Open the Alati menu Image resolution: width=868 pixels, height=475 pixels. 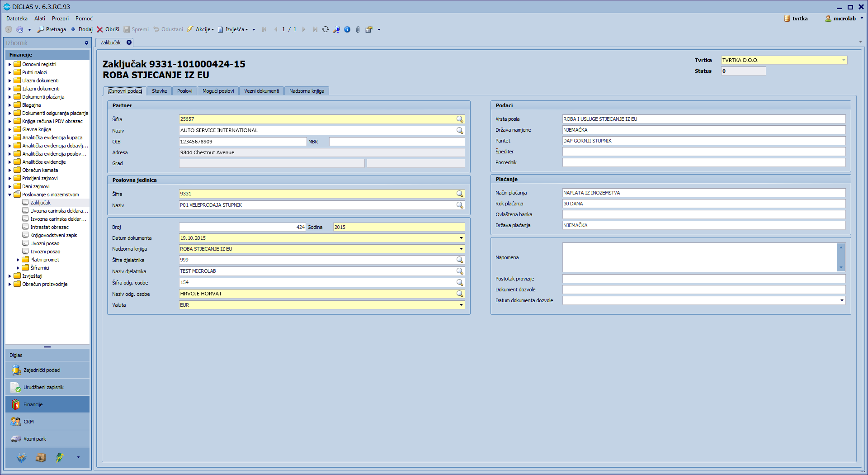(x=40, y=19)
